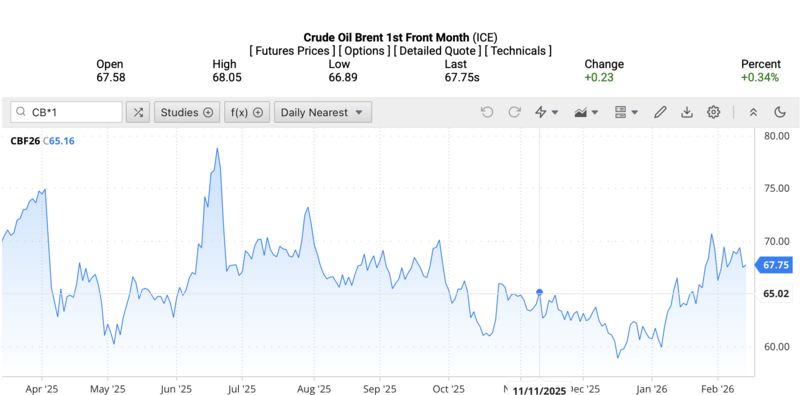Viewport: 800px width, 395px height.
Task: Click the Apr '25 axis label
Action: (x=42, y=389)
